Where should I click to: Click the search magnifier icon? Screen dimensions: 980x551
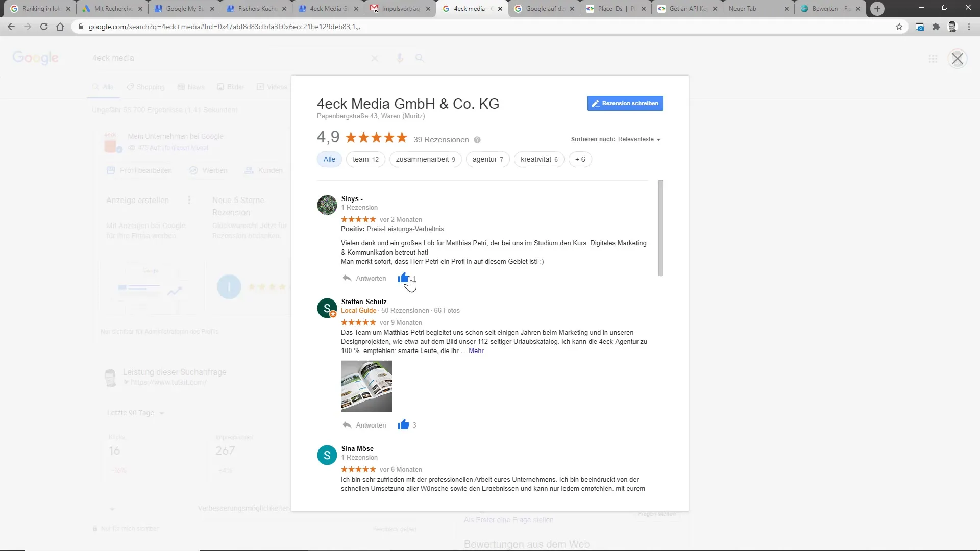(x=420, y=58)
